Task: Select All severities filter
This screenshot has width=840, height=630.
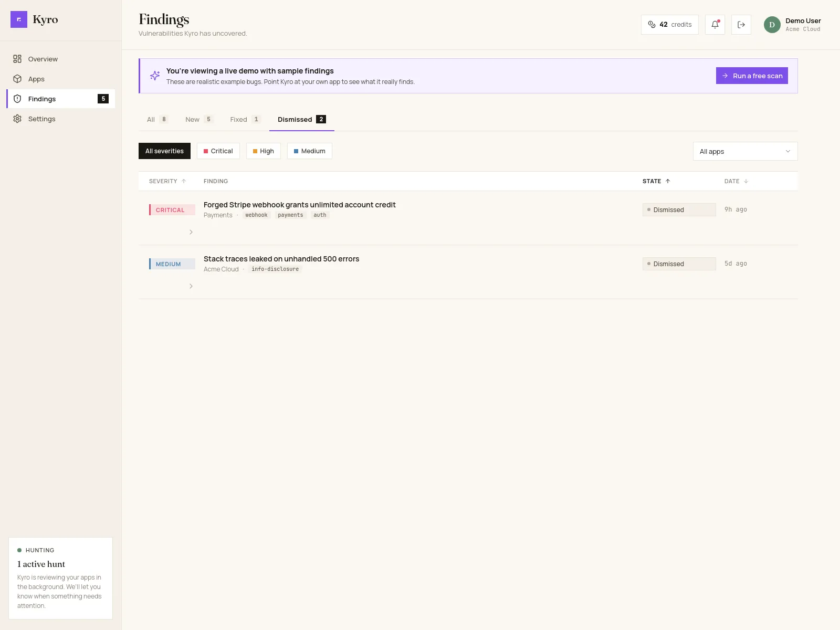Action: [x=164, y=151]
